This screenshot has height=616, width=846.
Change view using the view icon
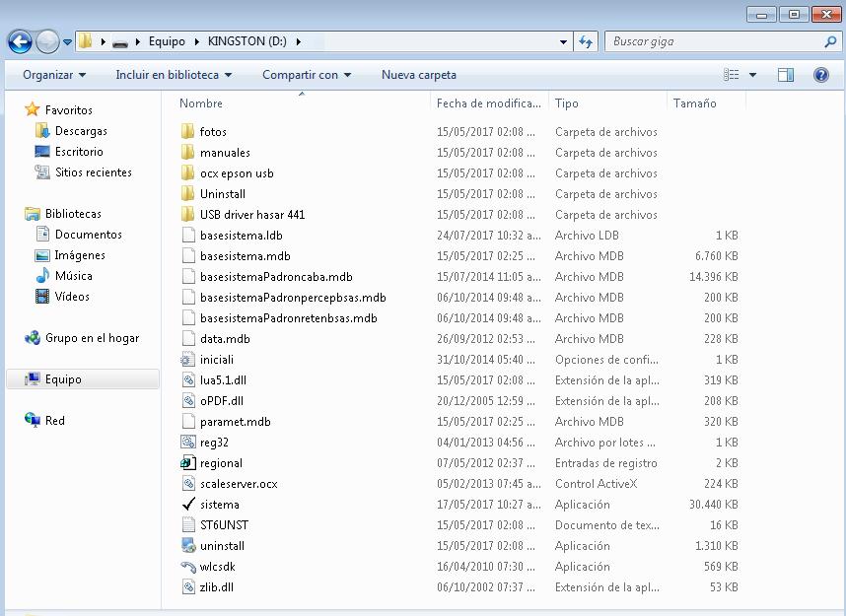click(x=731, y=75)
